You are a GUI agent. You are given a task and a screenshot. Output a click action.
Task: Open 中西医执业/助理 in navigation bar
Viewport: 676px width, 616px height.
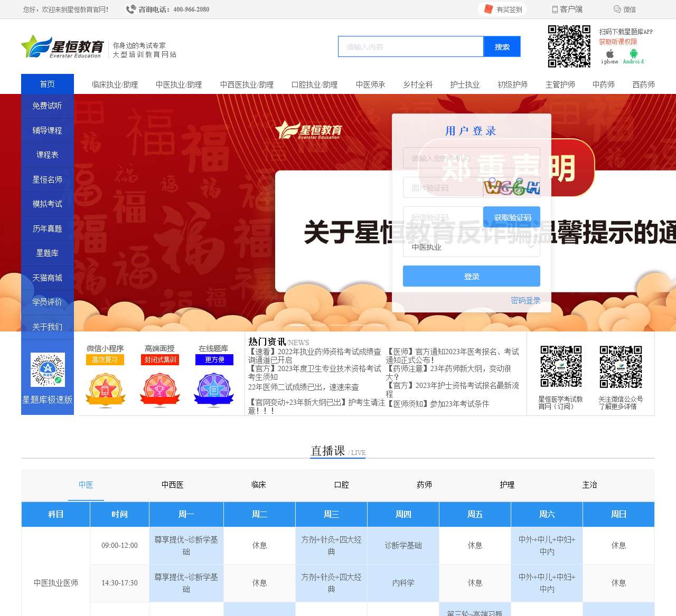[x=247, y=84]
